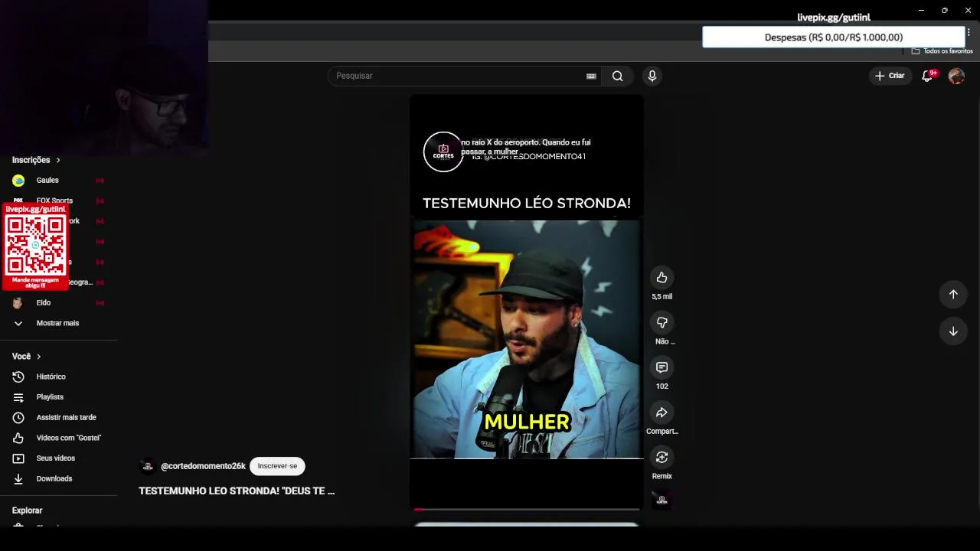Open browser three-dot menu

tap(969, 33)
